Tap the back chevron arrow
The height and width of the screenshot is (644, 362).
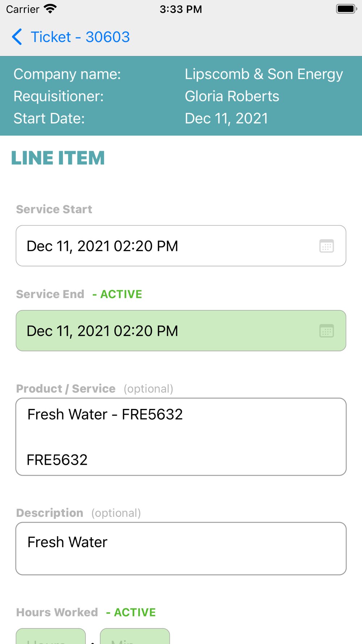[17, 37]
